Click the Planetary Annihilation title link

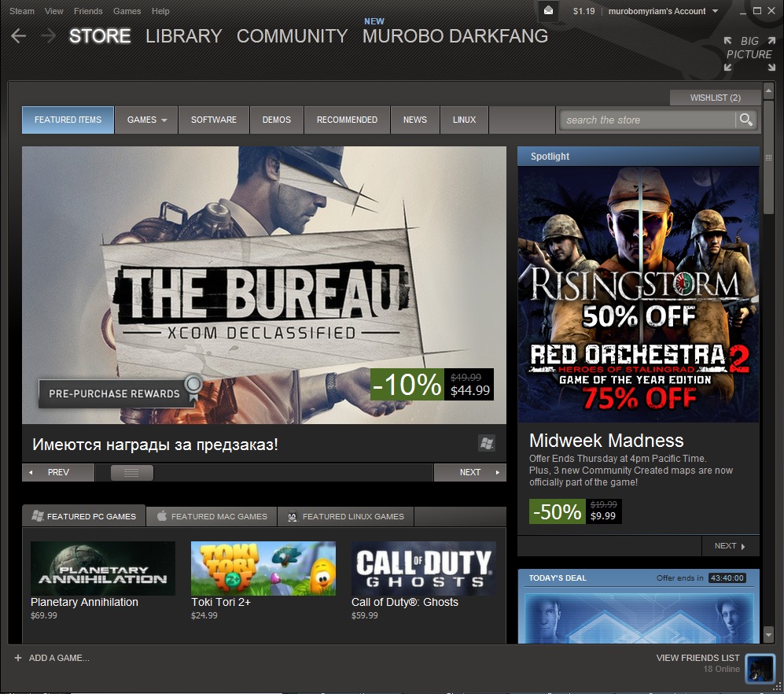coord(84,602)
